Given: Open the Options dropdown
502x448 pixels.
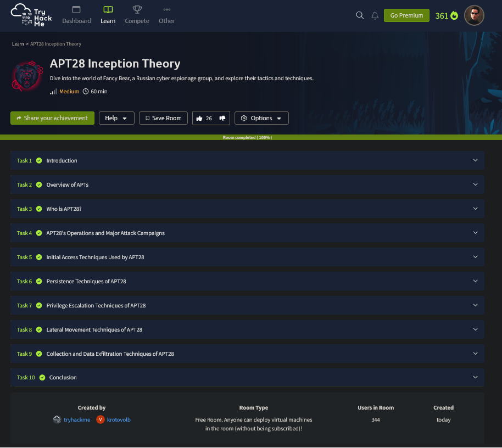Looking at the screenshot, I should coord(261,118).
